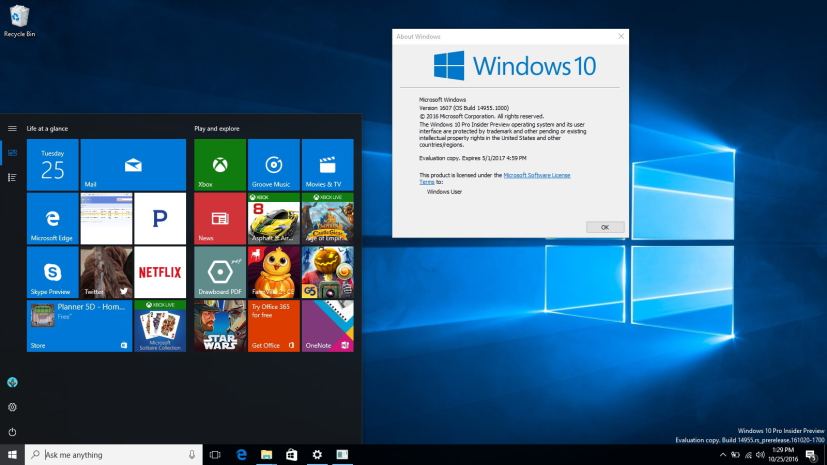Expand the Start menu hamburger button

pyautogui.click(x=12, y=128)
